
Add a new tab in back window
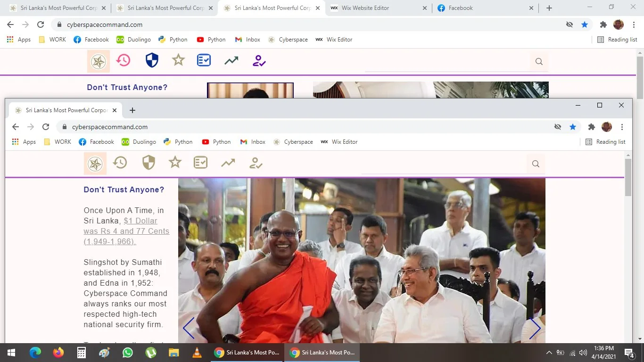[x=549, y=8]
